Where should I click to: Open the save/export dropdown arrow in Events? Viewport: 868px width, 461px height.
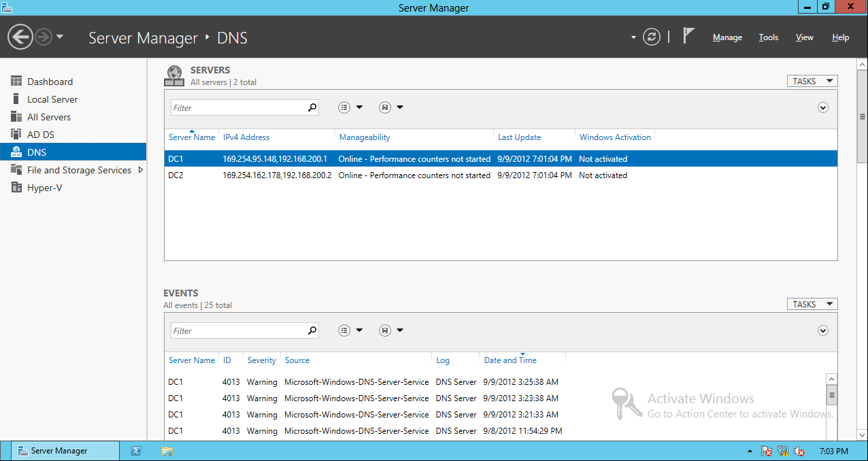(399, 330)
